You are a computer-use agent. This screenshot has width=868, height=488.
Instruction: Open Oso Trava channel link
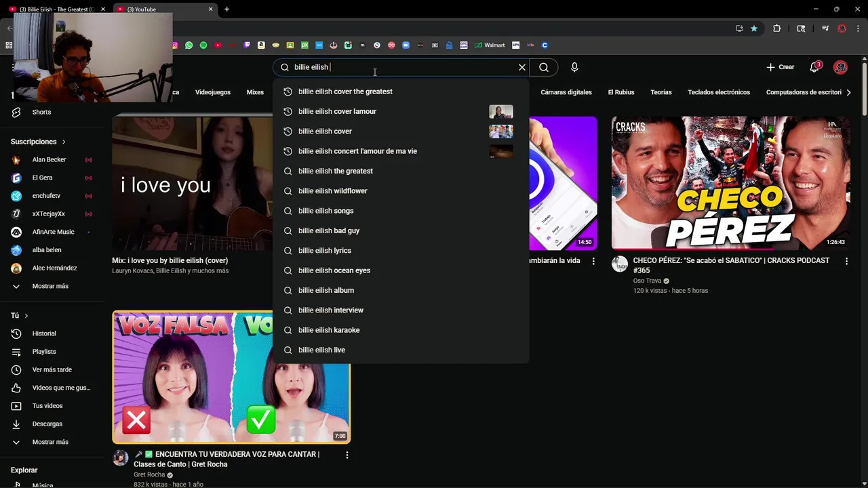(x=647, y=281)
